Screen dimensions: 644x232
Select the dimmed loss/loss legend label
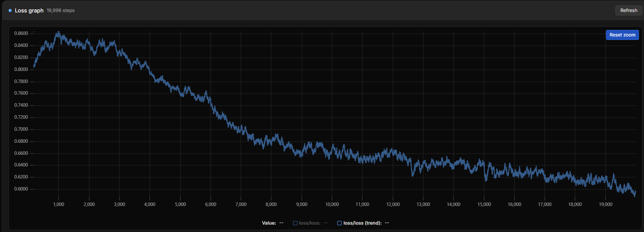[310, 223]
